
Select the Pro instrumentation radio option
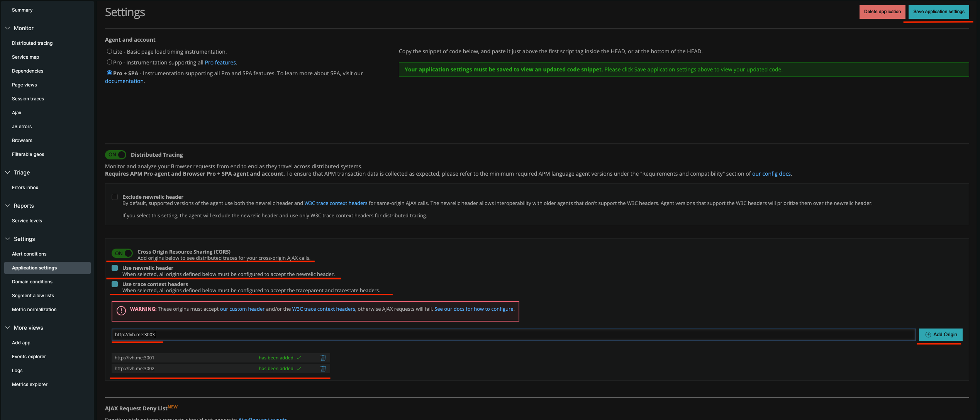click(x=110, y=62)
